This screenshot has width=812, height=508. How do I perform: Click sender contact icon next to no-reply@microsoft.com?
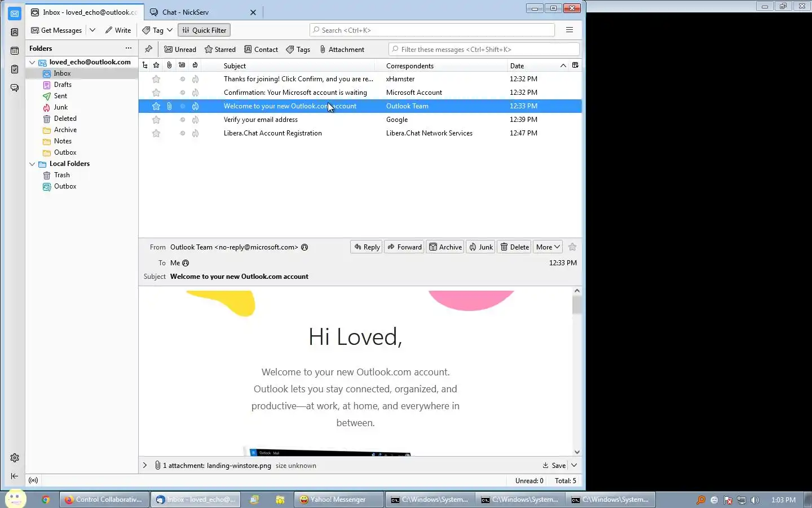coord(304,247)
